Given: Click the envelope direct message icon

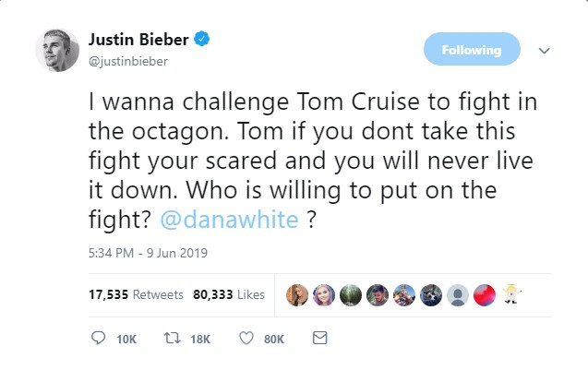Looking at the screenshot, I should pyautogui.click(x=320, y=339).
